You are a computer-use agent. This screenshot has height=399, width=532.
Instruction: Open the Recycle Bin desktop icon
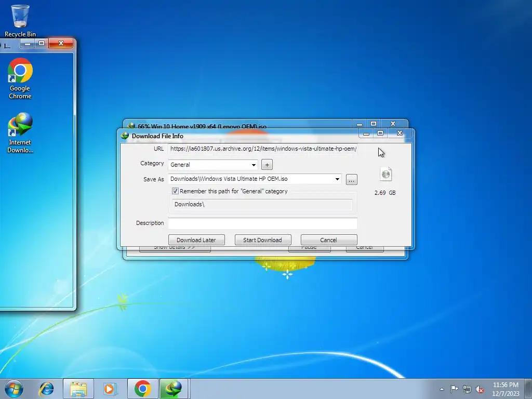tap(20, 20)
